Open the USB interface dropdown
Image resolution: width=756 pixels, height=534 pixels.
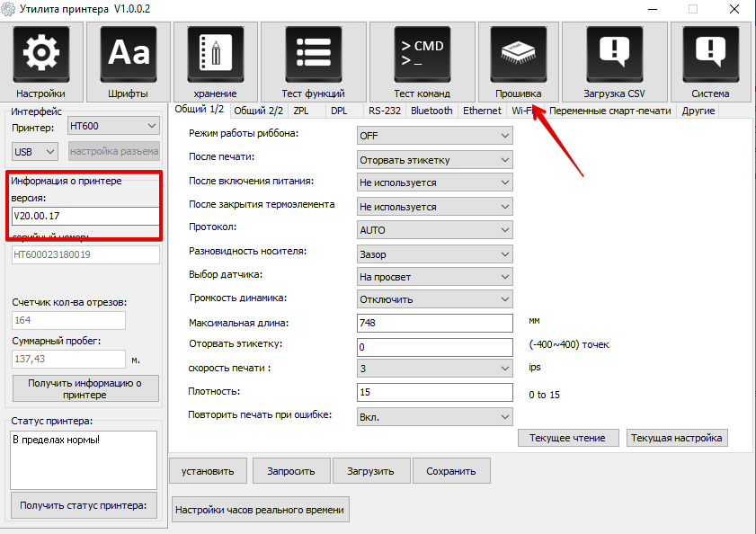click(35, 151)
